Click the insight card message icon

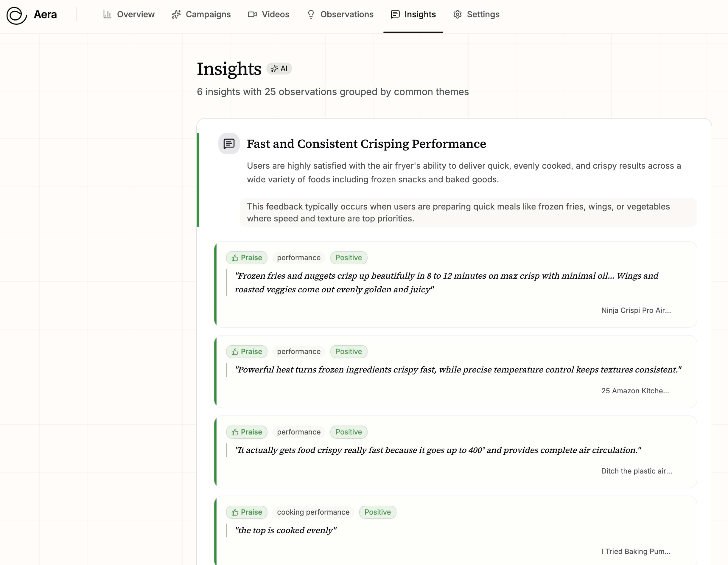(x=229, y=144)
